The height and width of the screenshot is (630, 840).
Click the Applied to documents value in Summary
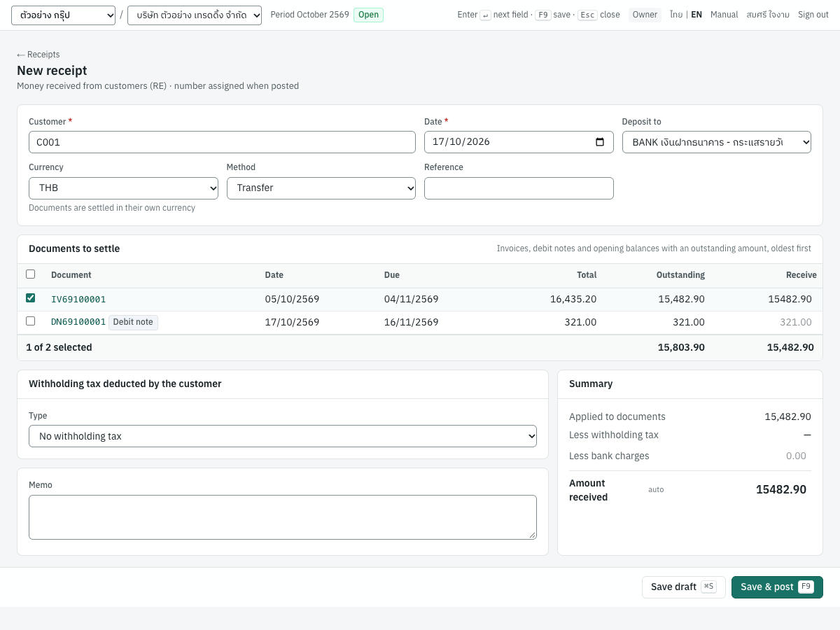point(787,417)
